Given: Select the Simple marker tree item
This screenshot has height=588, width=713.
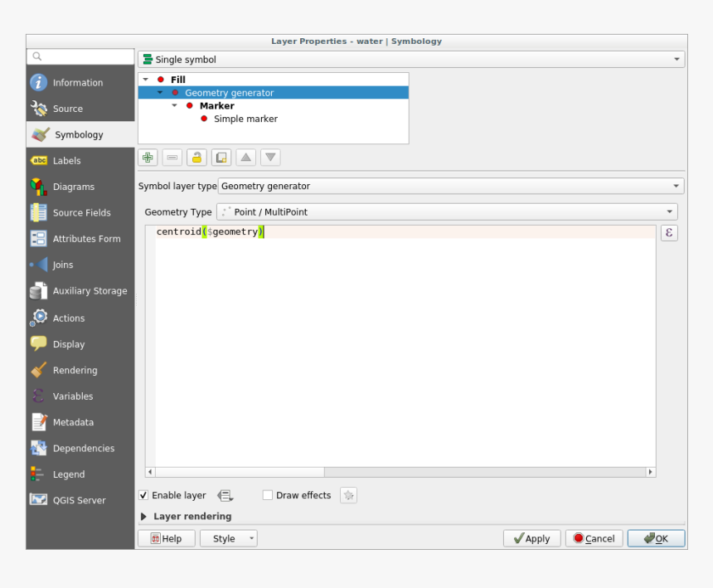Looking at the screenshot, I should click(245, 119).
